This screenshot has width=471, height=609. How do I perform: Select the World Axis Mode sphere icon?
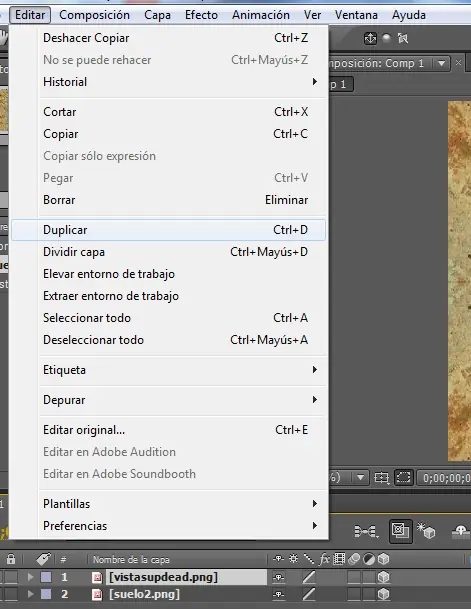point(386,38)
